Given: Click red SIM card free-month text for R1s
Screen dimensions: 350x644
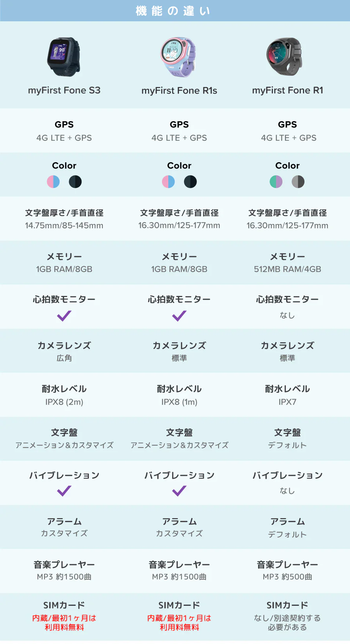Looking at the screenshot, I should pos(179,623).
